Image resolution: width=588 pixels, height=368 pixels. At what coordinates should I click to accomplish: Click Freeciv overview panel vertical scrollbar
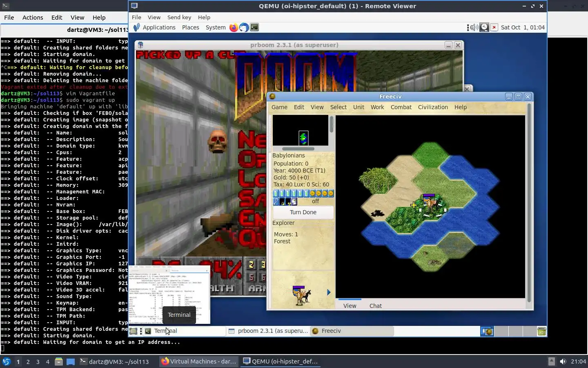pos(332,124)
